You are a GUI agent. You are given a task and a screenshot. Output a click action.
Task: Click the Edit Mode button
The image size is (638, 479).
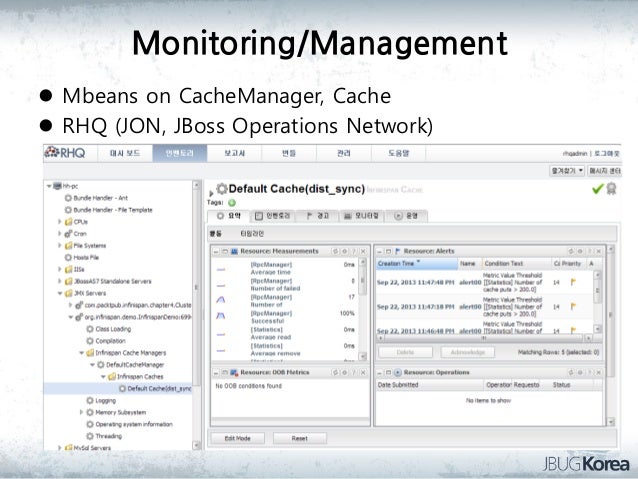click(x=238, y=438)
